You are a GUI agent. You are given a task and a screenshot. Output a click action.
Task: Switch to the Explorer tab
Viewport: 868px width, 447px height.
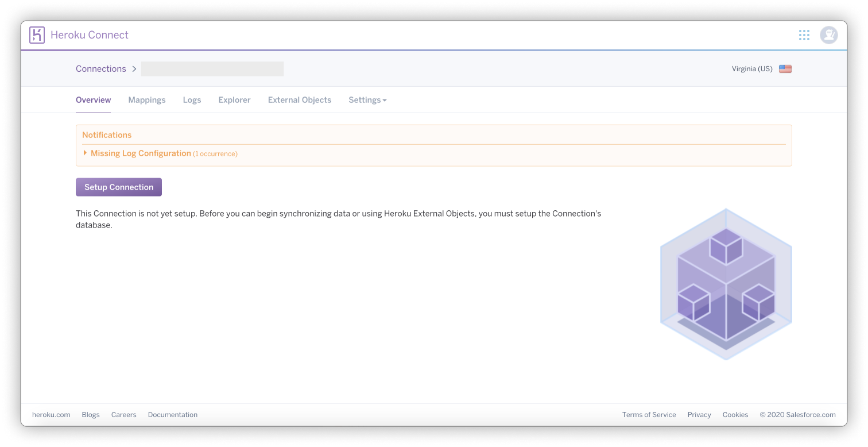click(x=234, y=100)
